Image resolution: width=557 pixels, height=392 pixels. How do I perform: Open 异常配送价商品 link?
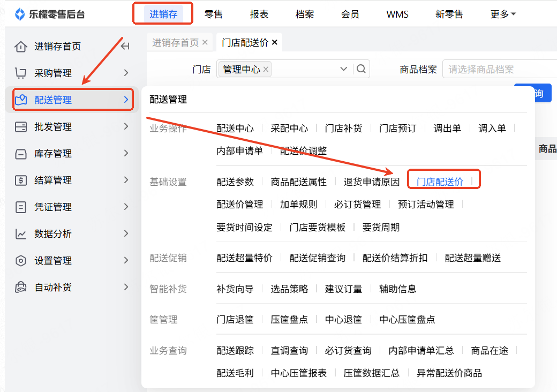(x=449, y=373)
